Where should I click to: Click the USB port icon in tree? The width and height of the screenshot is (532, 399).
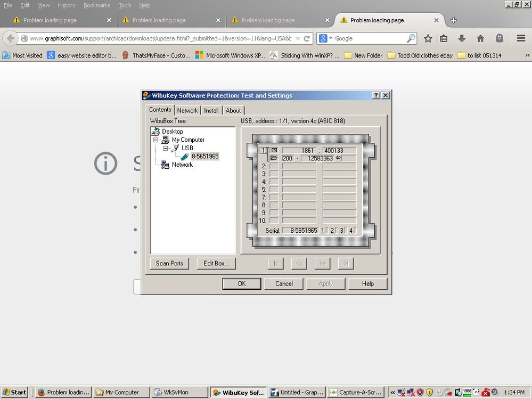coord(175,148)
